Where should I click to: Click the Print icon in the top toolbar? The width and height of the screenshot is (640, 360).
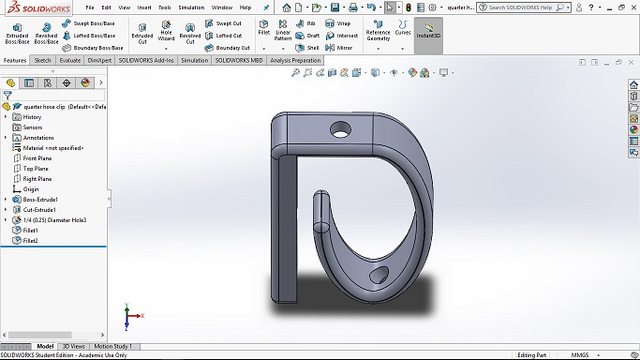pyautogui.click(x=353, y=8)
